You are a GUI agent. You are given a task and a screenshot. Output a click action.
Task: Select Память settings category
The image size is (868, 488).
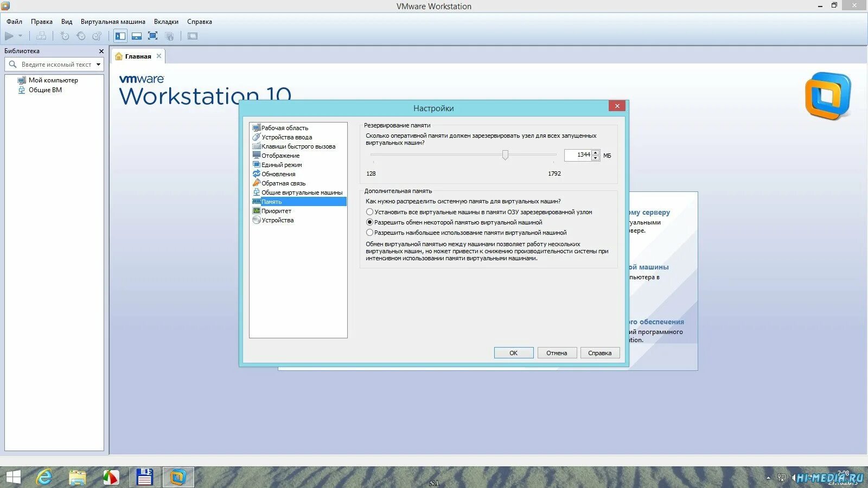[x=298, y=202]
